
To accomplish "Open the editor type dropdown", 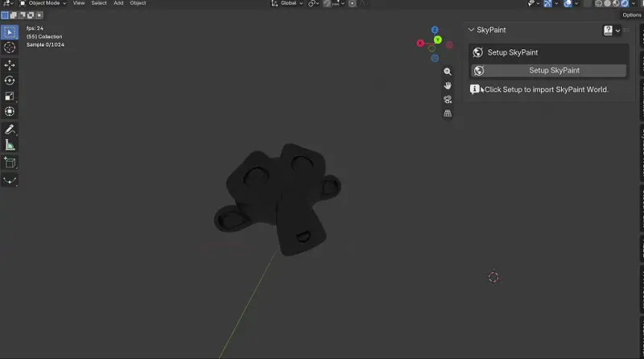I will point(7,3).
